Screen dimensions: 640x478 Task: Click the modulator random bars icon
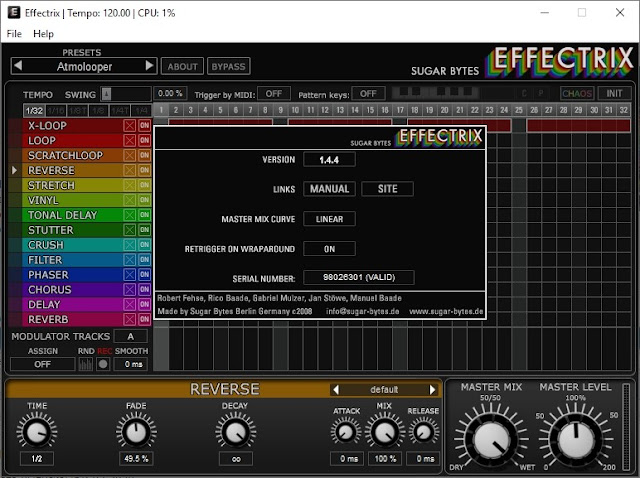click(85, 364)
